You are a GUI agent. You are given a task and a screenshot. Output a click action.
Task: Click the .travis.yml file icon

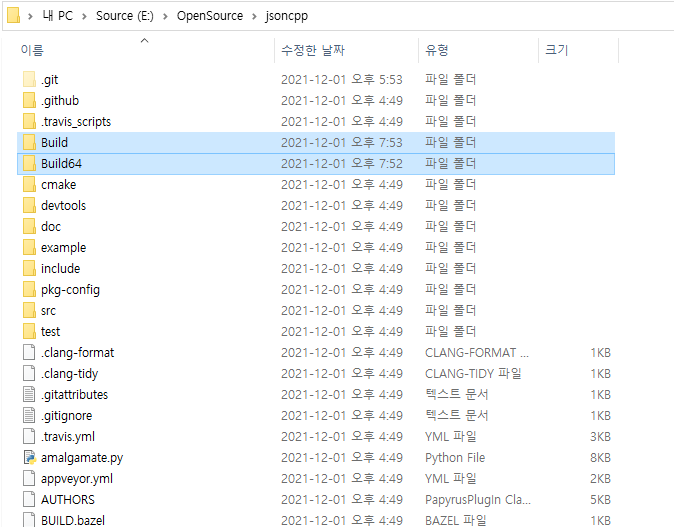[29, 436]
